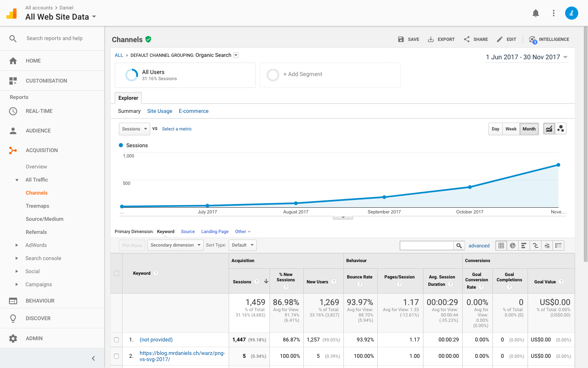Open Referrals in the sidebar
The width and height of the screenshot is (588, 368).
(36, 232)
